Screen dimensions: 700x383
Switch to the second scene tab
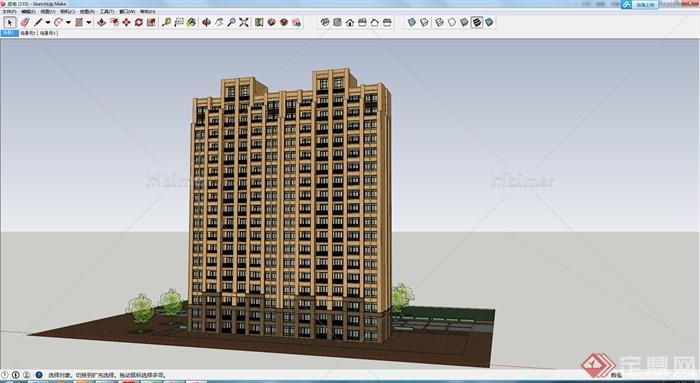tap(28, 33)
